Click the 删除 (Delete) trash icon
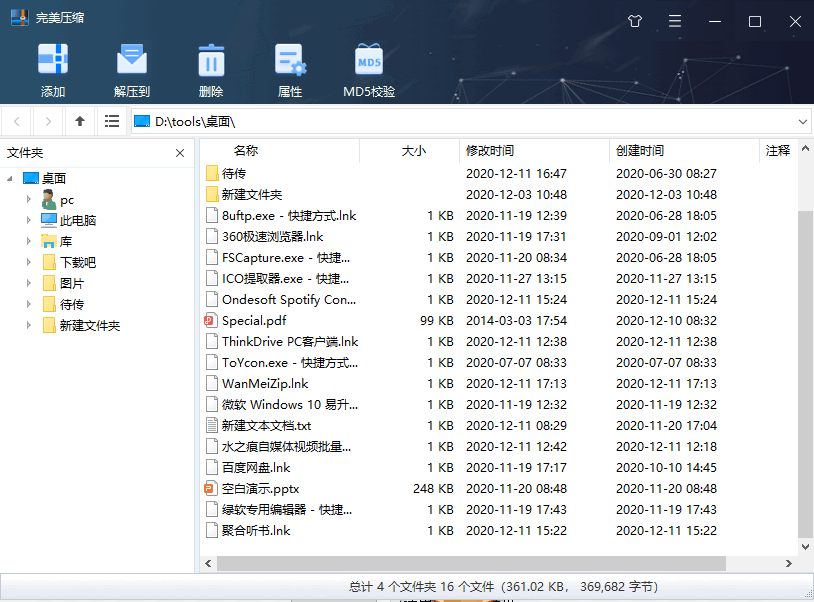This screenshot has height=602, width=814. point(211,60)
